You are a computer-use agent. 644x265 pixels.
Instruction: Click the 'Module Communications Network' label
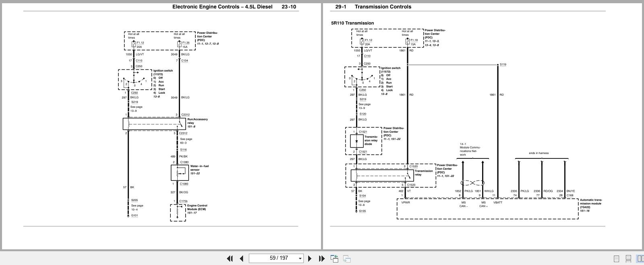pos(470,149)
